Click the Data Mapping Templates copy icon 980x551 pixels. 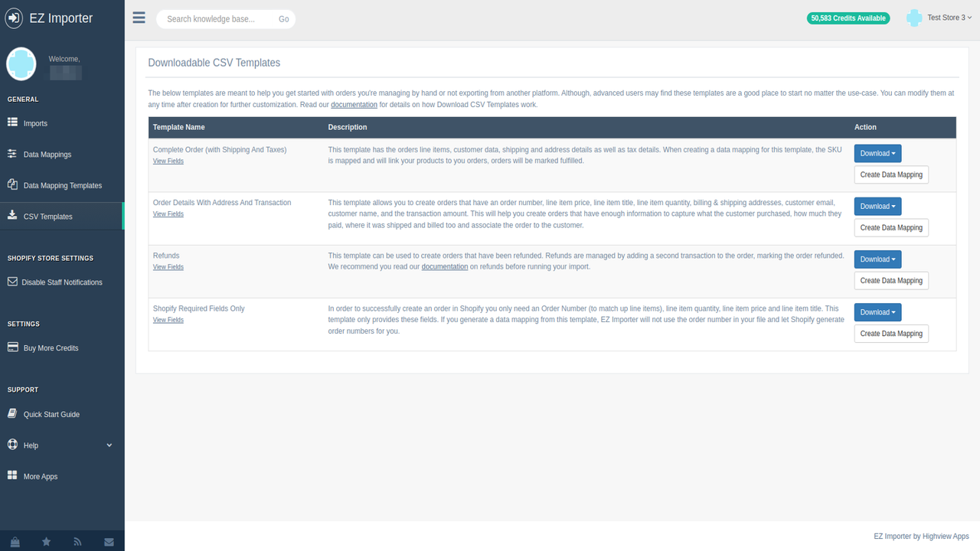click(x=12, y=184)
